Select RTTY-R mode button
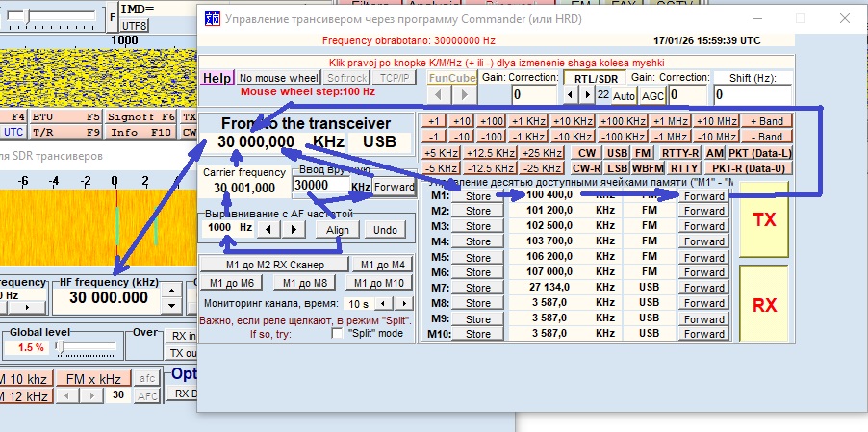Screen dimensions: 868x432 pyautogui.click(x=680, y=153)
